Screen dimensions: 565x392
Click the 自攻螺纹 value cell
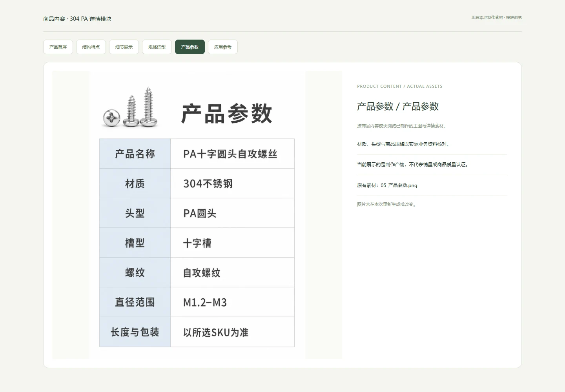232,272
